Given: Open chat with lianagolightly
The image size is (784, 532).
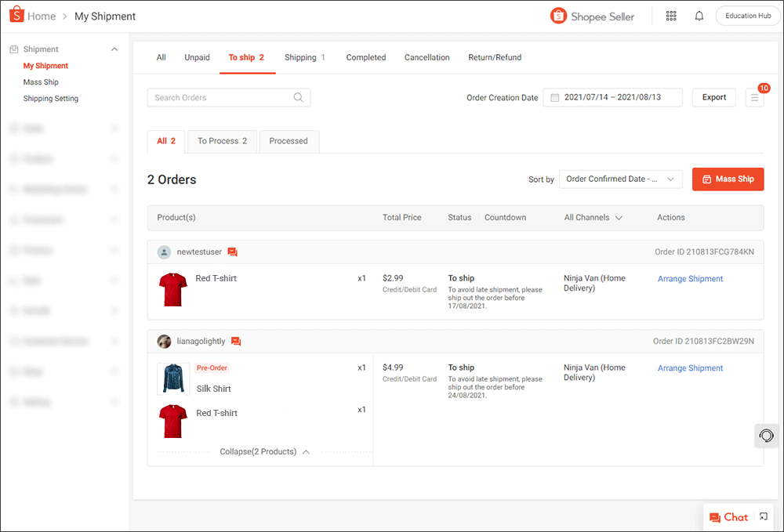Looking at the screenshot, I should (239, 341).
